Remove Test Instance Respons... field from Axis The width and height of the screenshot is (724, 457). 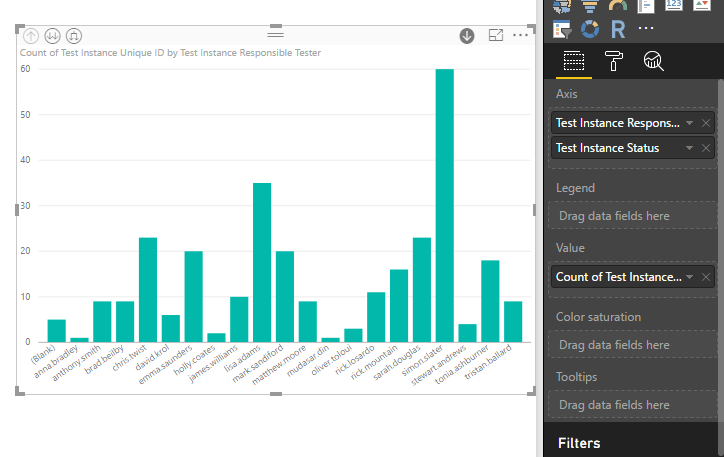(x=706, y=123)
